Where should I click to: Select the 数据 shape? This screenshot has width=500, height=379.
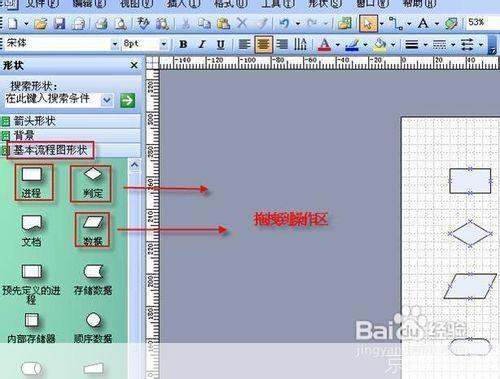pos(93,231)
